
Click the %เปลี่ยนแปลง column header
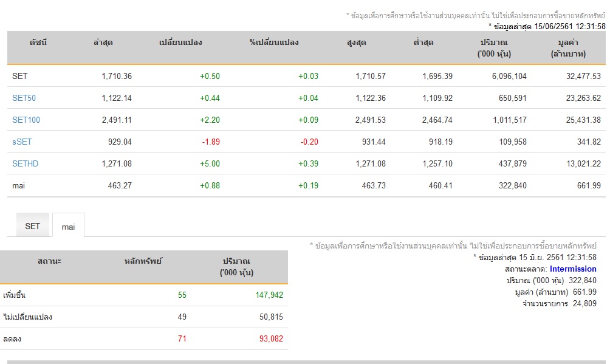point(274,43)
